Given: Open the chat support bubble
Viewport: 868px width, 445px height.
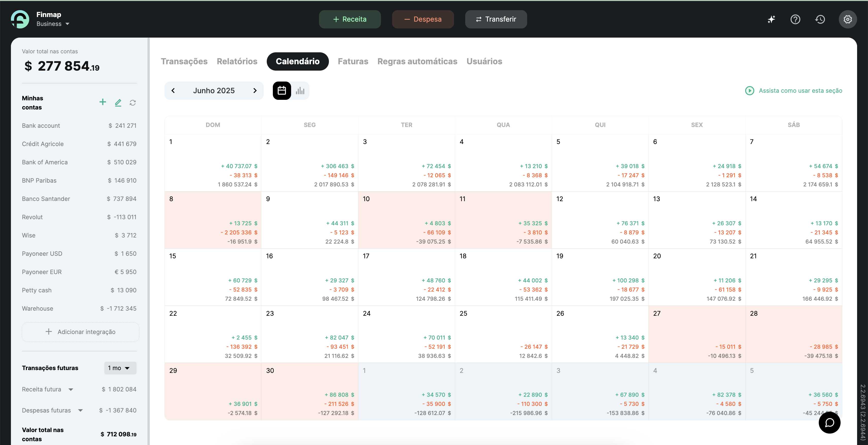Looking at the screenshot, I should click(x=829, y=422).
